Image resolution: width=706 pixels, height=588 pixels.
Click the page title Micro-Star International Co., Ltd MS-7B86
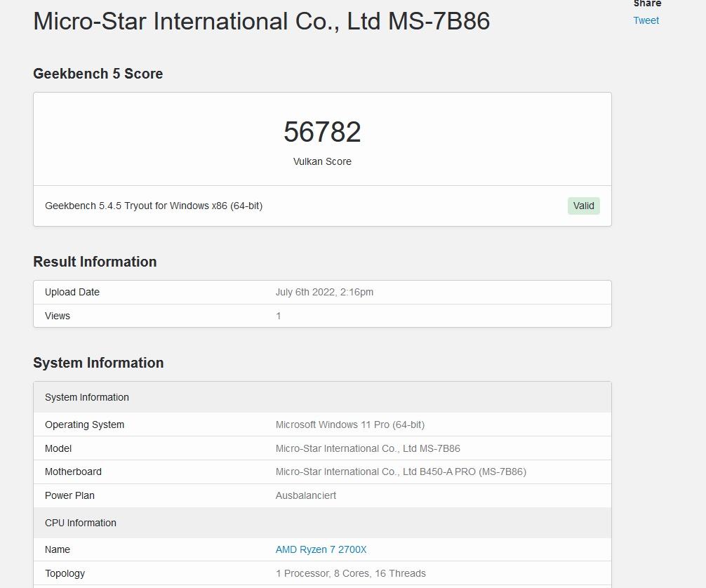(262, 21)
